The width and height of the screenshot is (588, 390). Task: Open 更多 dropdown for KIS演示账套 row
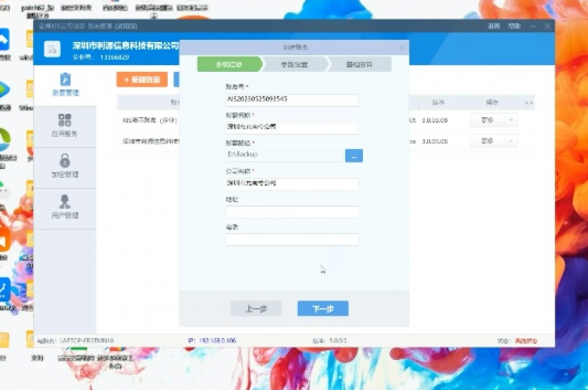point(494,120)
